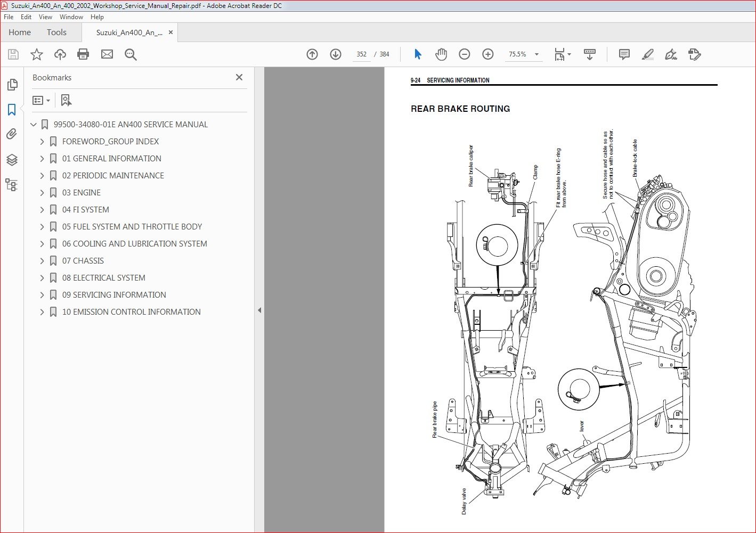Viewport: 756px width, 533px height.
Task: Jump to 08 ELECTRICAL SYSTEM bookmark
Action: (x=104, y=278)
